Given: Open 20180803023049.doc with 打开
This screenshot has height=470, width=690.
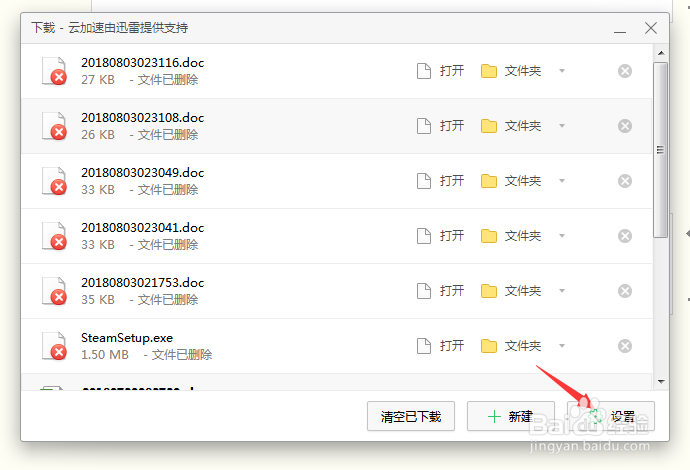Looking at the screenshot, I should (440, 181).
